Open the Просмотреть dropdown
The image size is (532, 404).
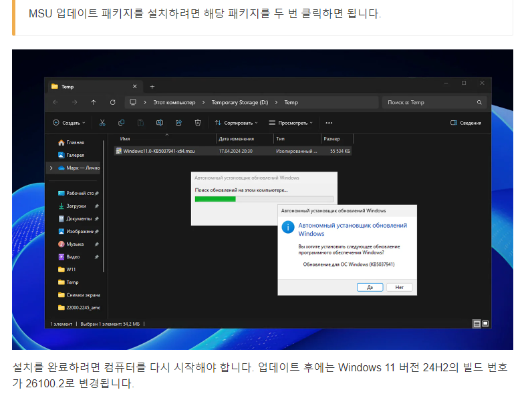click(291, 123)
